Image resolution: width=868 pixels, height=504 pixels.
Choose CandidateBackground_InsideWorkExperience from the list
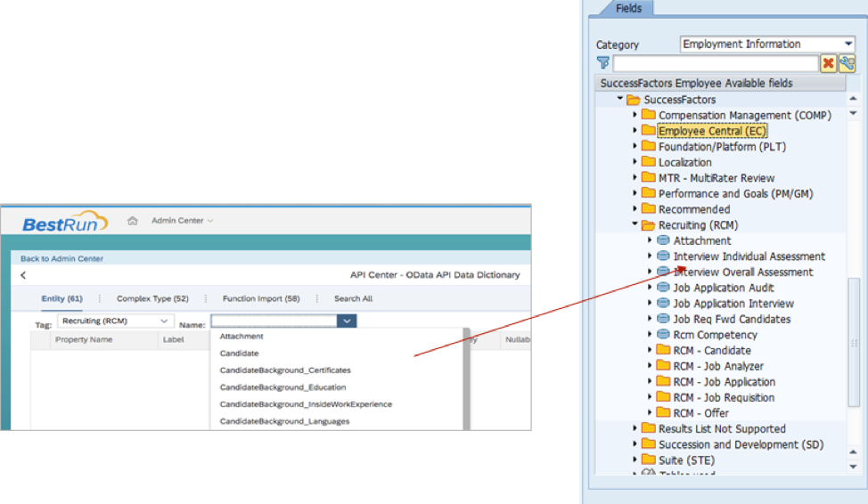point(306,404)
